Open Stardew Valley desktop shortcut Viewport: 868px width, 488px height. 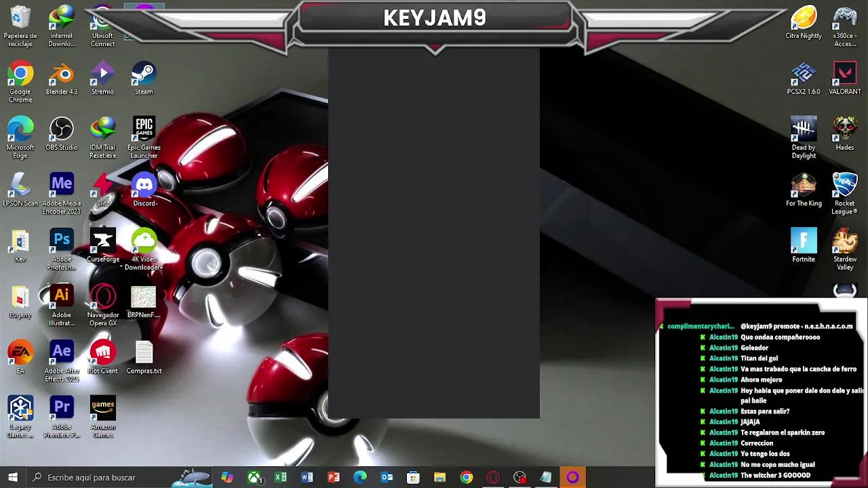coord(845,249)
